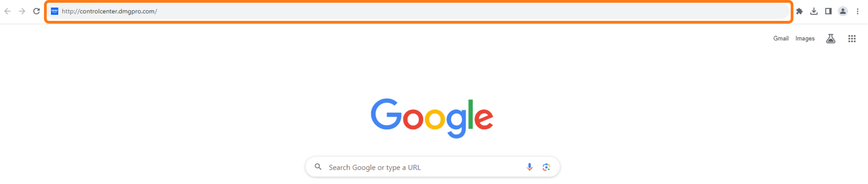The height and width of the screenshot is (184, 868).
Task: Reload the page with the refresh icon
Action: coord(36,11)
